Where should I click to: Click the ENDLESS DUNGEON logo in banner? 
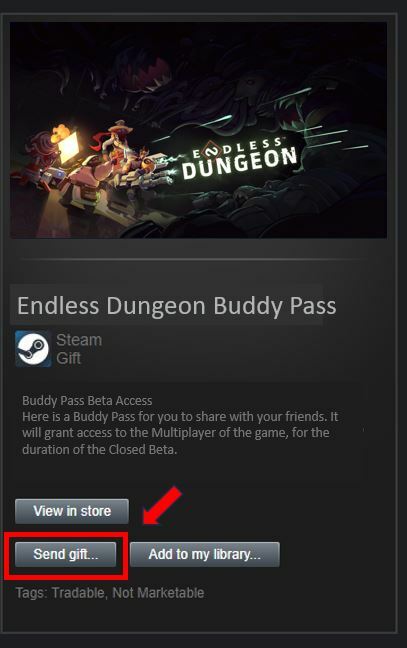click(x=240, y=158)
